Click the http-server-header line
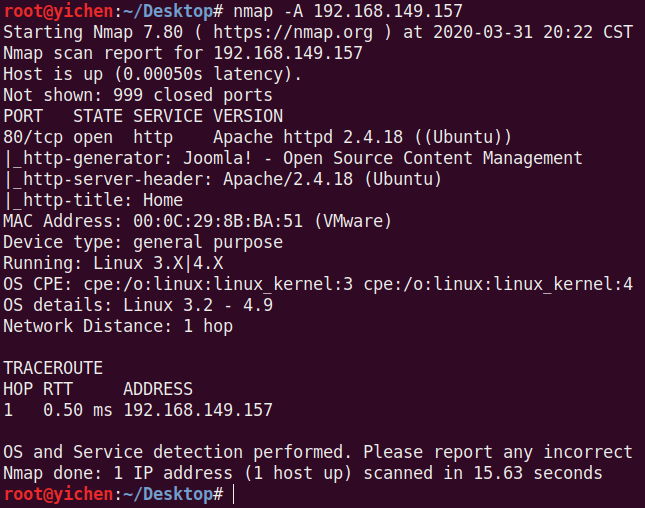Image resolution: width=645 pixels, height=508 pixels. click(x=223, y=179)
